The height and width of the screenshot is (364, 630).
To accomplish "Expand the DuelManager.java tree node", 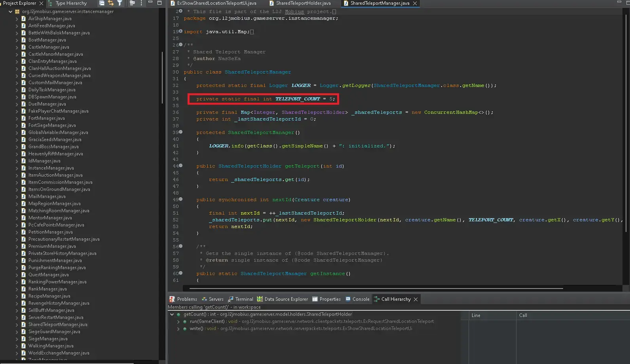I will coord(17,104).
